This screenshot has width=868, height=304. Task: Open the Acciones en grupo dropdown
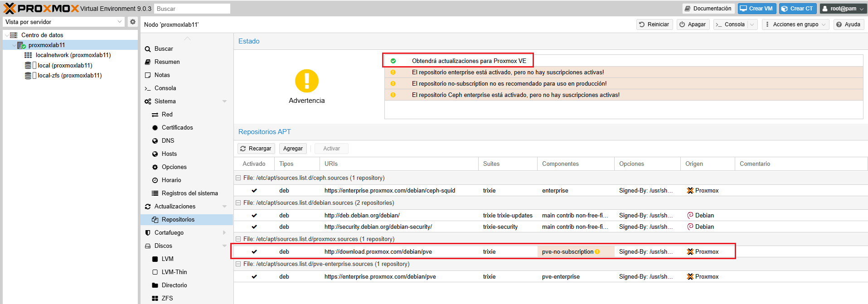(795, 24)
